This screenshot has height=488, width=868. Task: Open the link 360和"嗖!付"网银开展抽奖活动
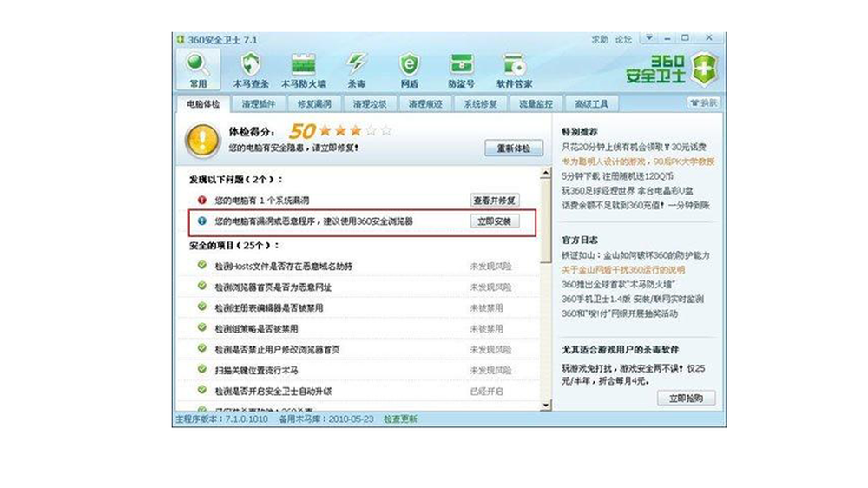[620, 313]
